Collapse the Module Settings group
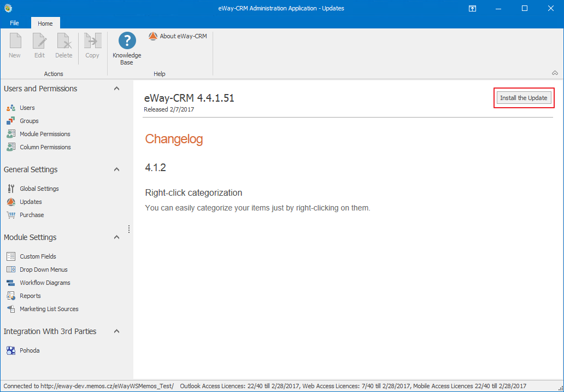The height and width of the screenshot is (392, 564). (116, 237)
